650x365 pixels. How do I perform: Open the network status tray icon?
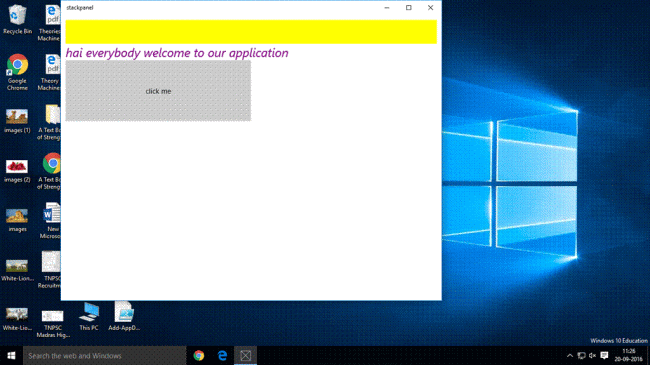pyautogui.click(x=581, y=355)
